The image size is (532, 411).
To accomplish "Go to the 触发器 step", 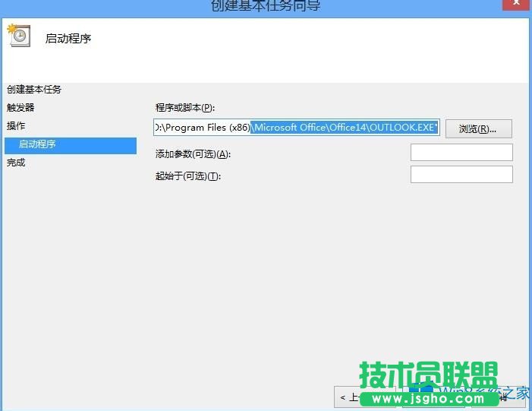I will (20, 108).
